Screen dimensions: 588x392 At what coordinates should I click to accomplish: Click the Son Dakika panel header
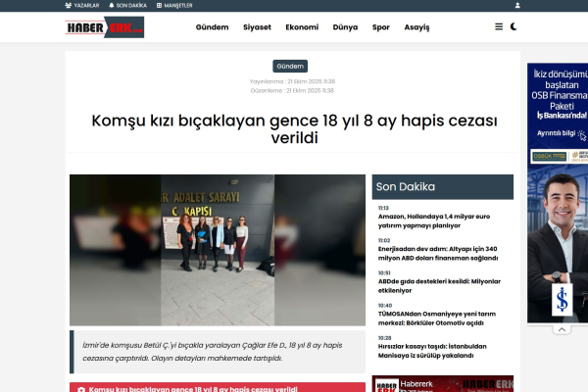pos(443,187)
